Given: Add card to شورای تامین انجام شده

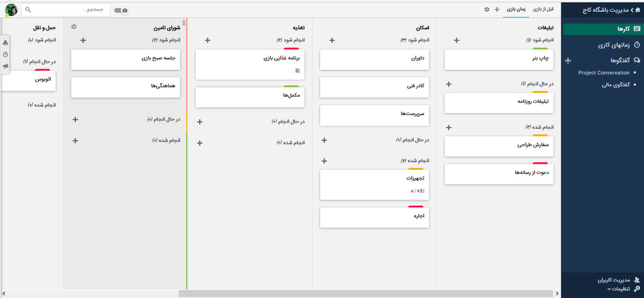Looking at the screenshot, I should [75, 140].
